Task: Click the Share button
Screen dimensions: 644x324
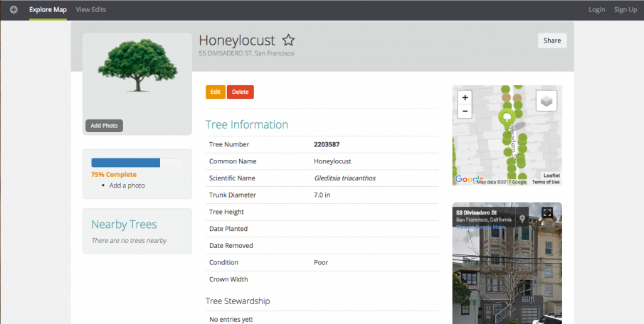Action: click(552, 40)
